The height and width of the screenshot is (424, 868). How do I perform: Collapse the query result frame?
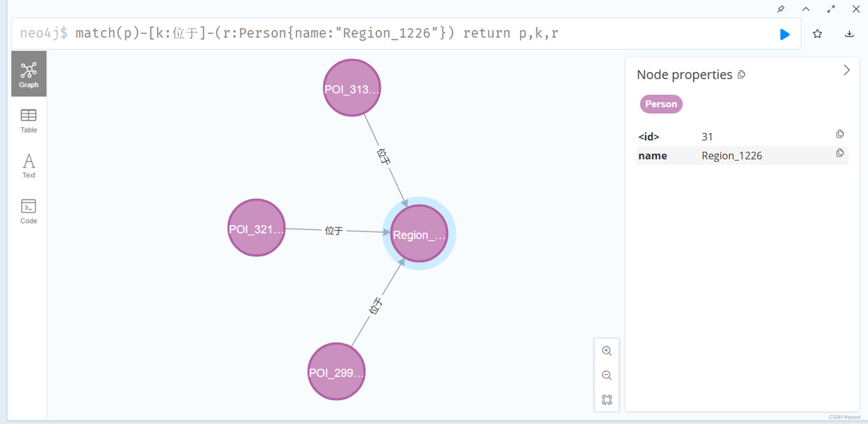(x=806, y=9)
